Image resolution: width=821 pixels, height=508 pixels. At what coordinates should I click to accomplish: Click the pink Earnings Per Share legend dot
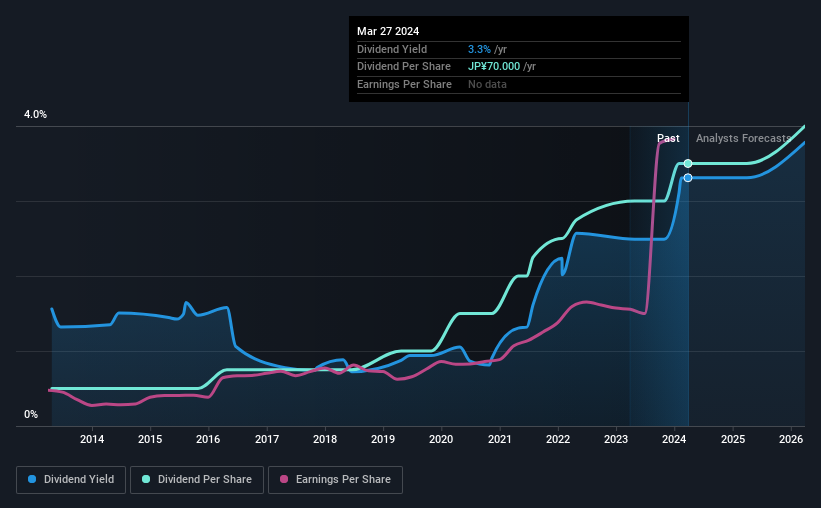284,479
